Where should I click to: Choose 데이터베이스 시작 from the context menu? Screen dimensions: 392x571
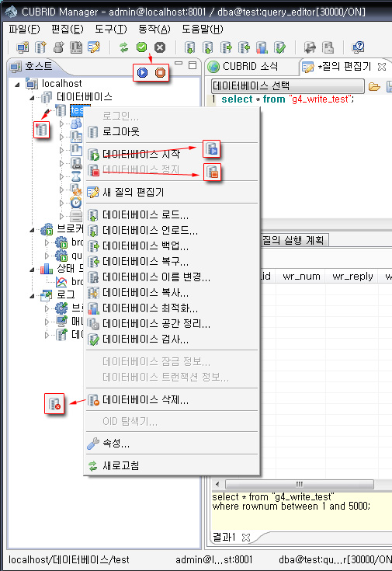point(172,155)
